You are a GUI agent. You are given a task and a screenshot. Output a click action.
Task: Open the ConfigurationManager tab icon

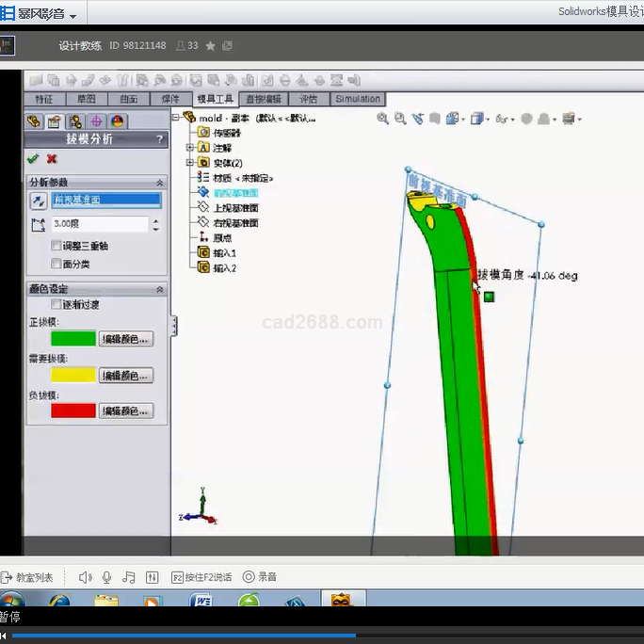click(x=75, y=121)
